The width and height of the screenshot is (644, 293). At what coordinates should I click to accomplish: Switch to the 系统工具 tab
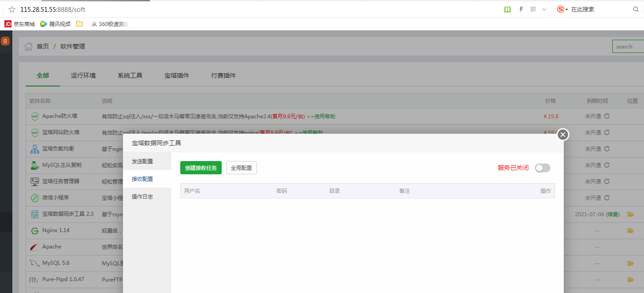coord(130,75)
